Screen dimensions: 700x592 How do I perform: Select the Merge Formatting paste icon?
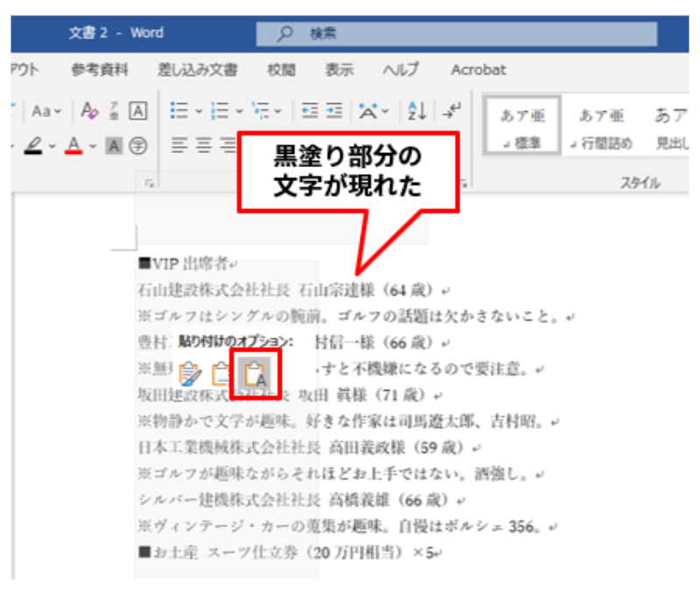tap(222, 375)
